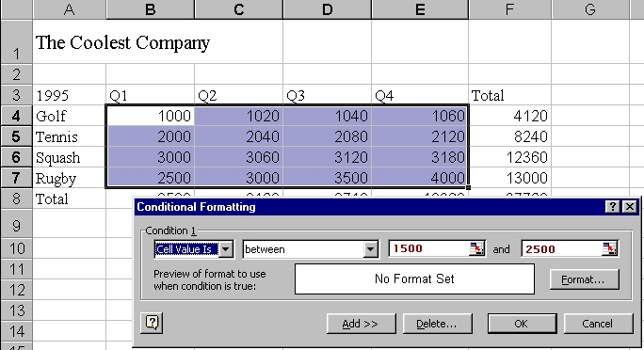This screenshot has width=644, height=350.
Task: Click the Q3 header cell
Action: [x=328, y=95]
